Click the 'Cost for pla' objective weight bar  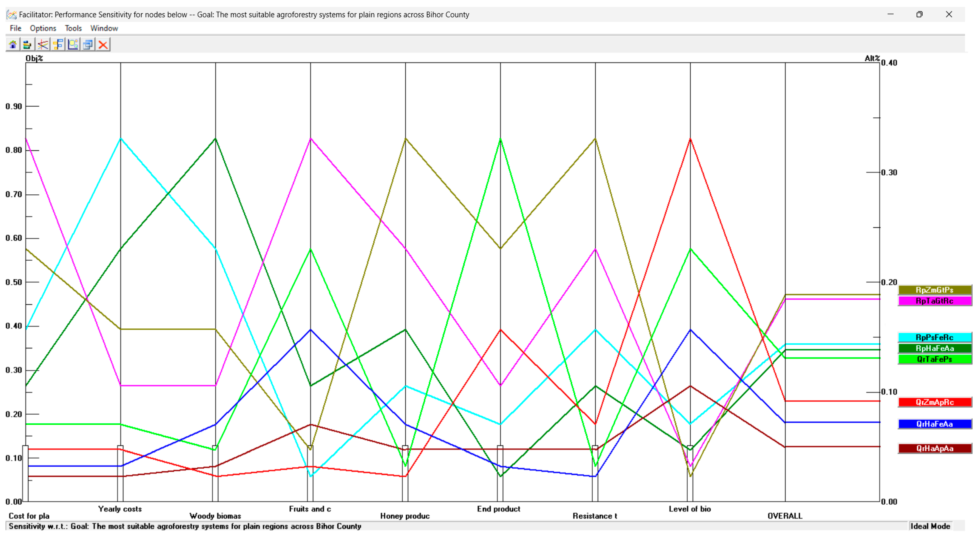pos(25,473)
